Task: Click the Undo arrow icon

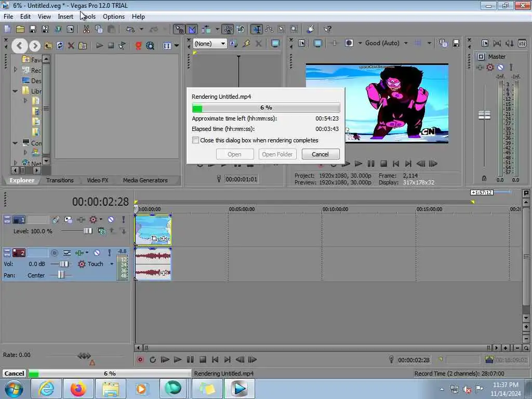Action: pos(130,29)
